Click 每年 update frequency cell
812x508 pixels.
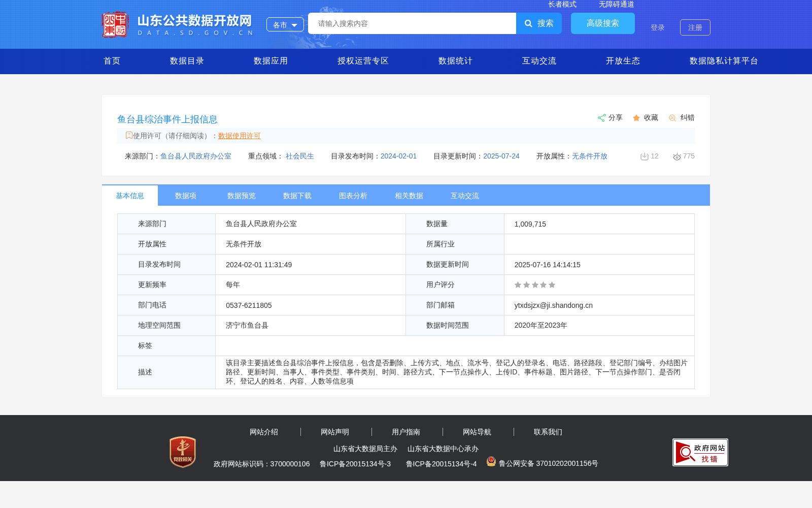[x=233, y=285]
